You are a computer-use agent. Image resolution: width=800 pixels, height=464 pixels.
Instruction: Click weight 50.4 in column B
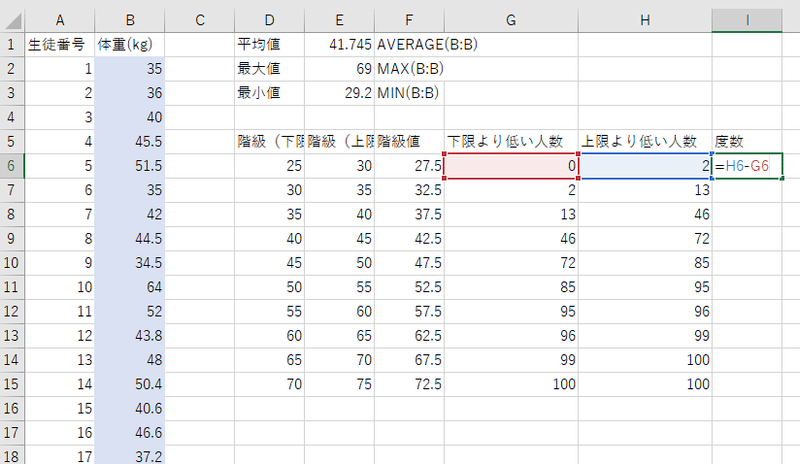[x=130, y=384]
